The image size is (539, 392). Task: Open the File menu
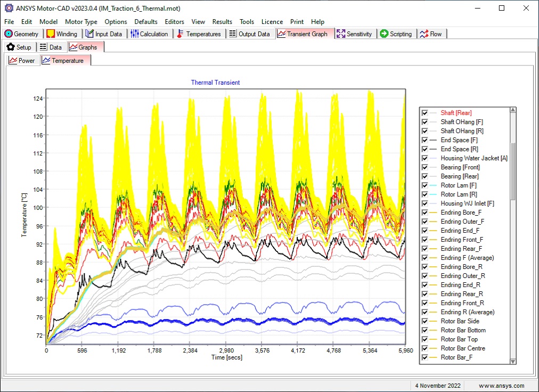9,22
